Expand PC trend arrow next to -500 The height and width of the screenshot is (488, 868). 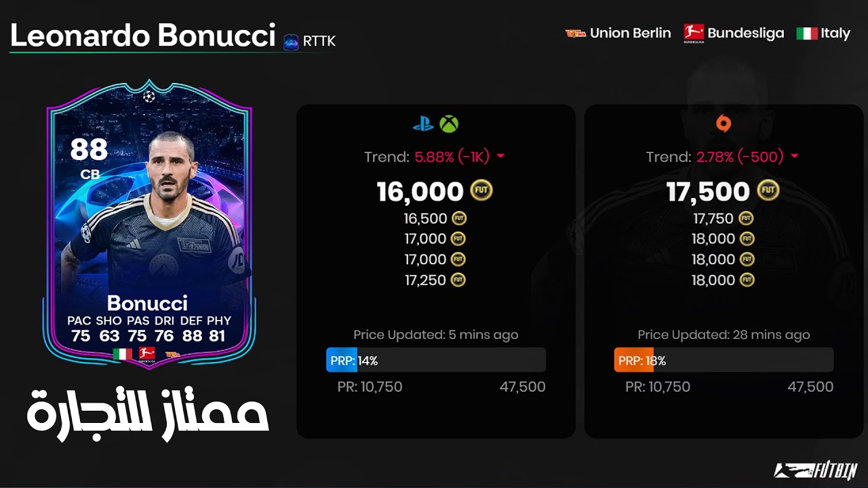coord(794,157)
